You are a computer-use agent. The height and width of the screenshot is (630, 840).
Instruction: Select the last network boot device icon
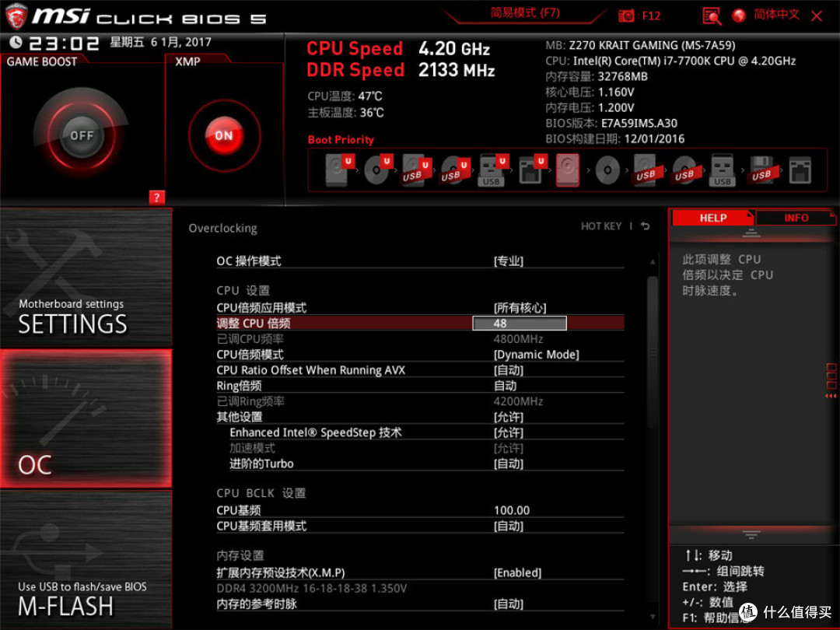point(800,170)
